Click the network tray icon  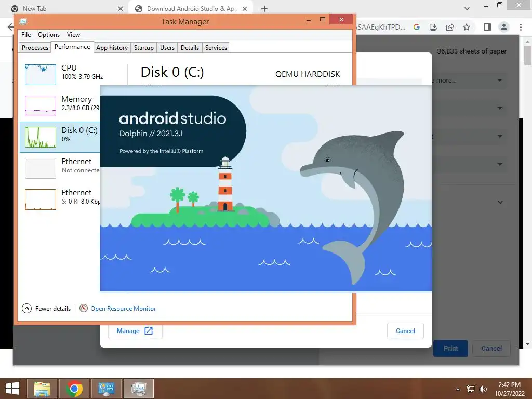click(471, 389)
